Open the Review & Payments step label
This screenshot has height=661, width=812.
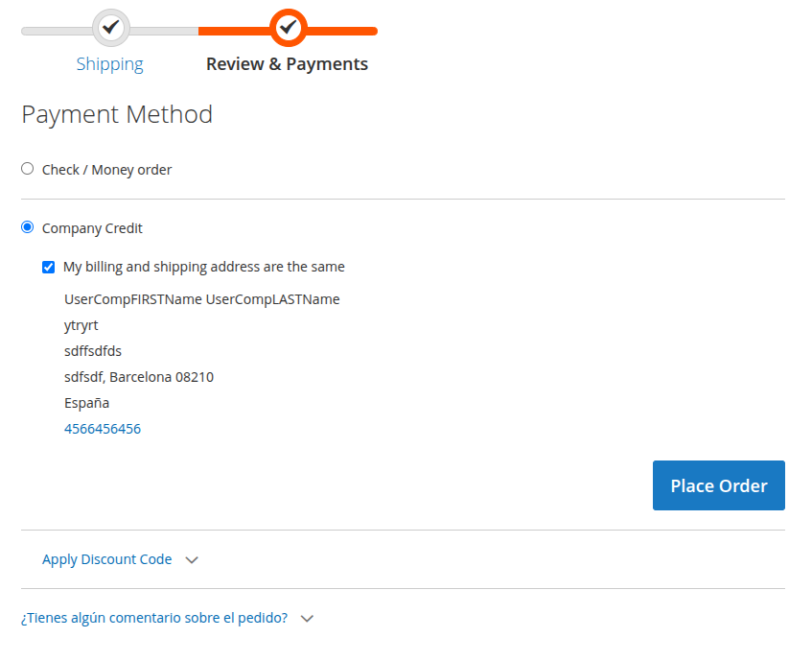click(287, 63)
